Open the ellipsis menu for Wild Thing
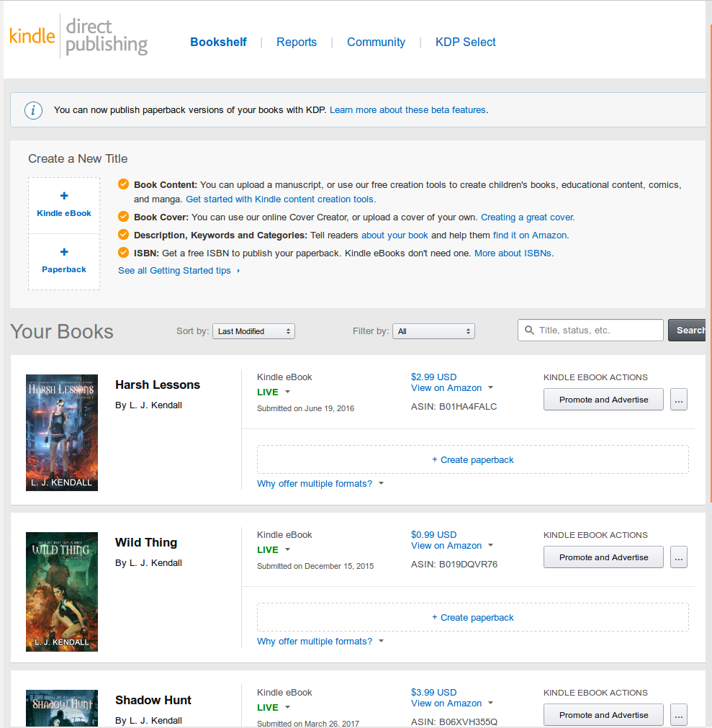 tap(679, 557)
